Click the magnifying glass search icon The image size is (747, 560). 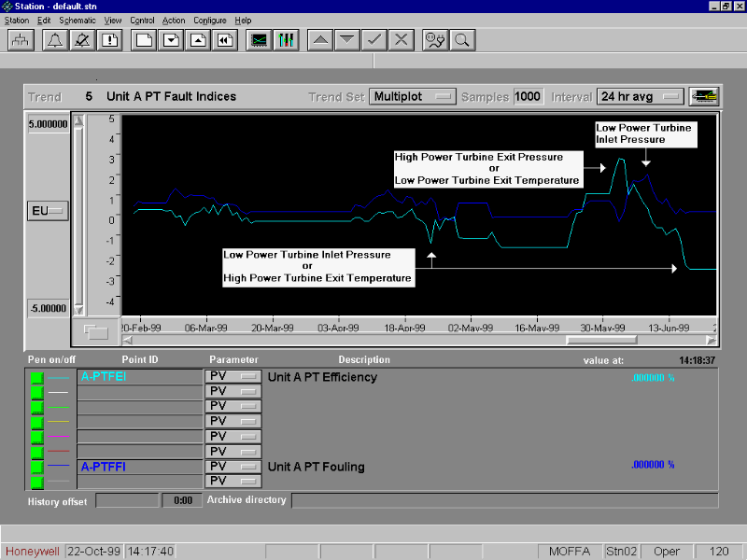(x=461, y=40)
